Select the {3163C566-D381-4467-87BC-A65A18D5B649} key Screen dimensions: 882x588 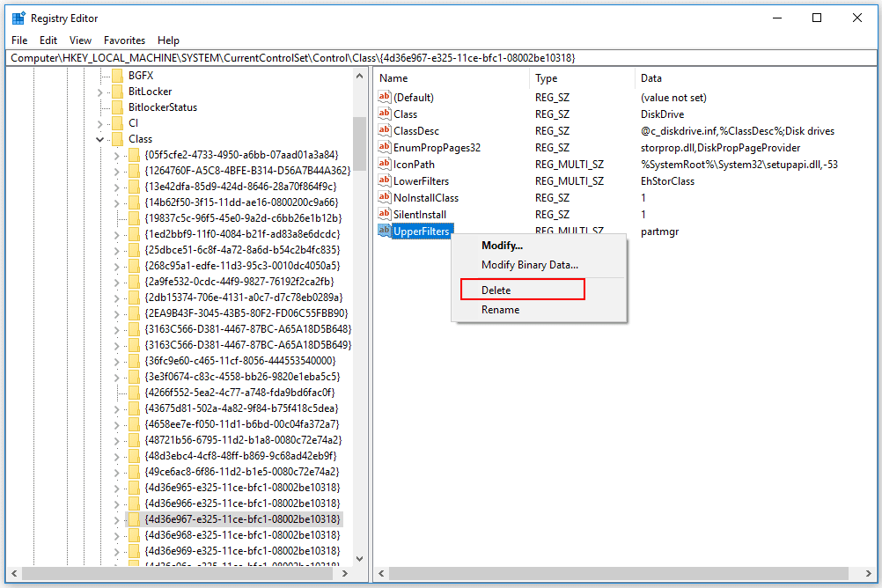tap(247, 344)
